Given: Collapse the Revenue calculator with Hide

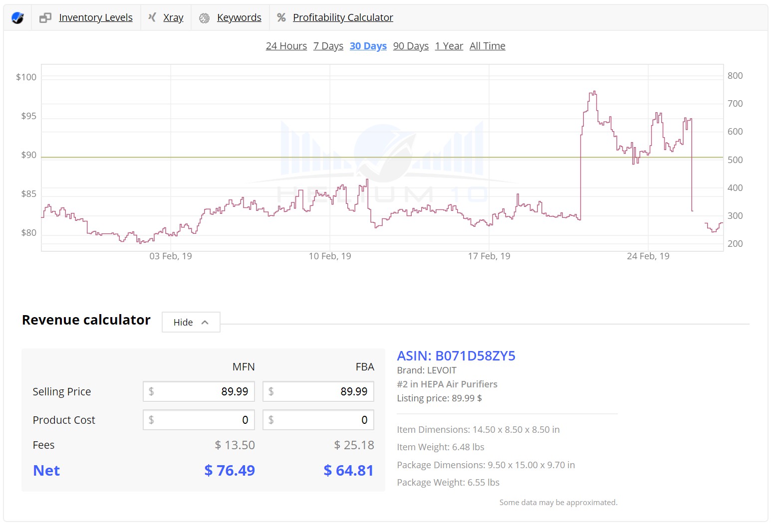Looking at the screenshot, I should pyautogui.click(x=191, y=323).
